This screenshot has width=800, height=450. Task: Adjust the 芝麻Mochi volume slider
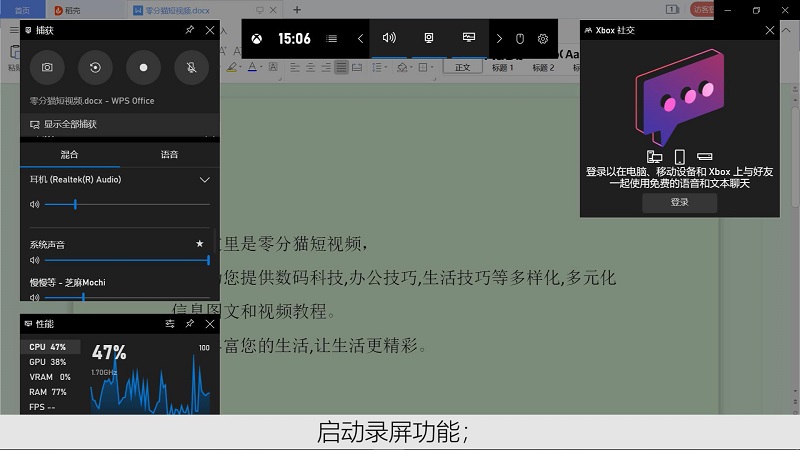pos(127,297)
